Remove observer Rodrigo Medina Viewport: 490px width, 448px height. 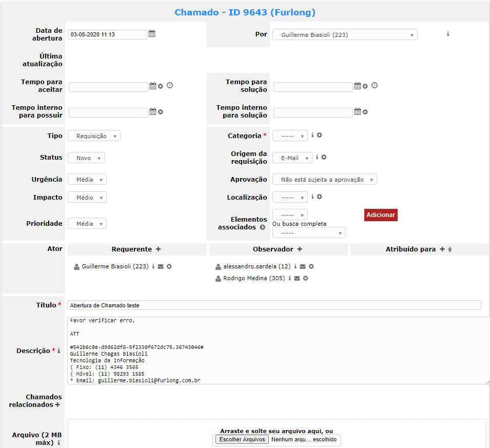305,278
